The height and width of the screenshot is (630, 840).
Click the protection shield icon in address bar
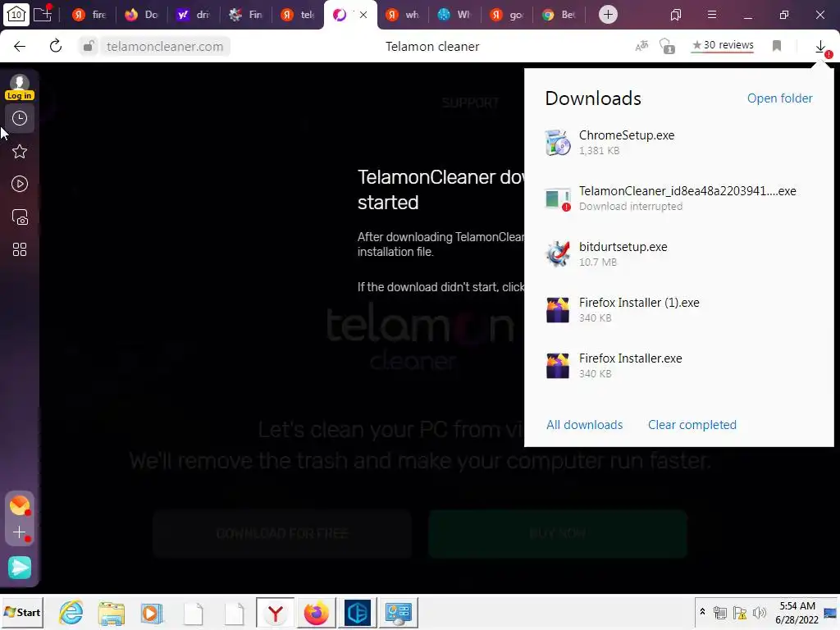point(667,47)
